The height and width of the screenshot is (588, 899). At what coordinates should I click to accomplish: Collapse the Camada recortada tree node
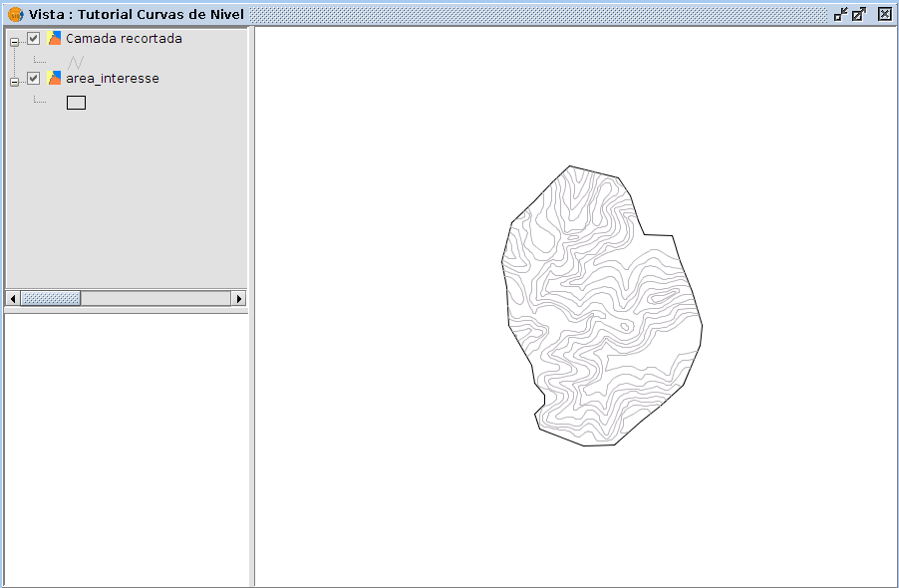[x=15, y=43]
